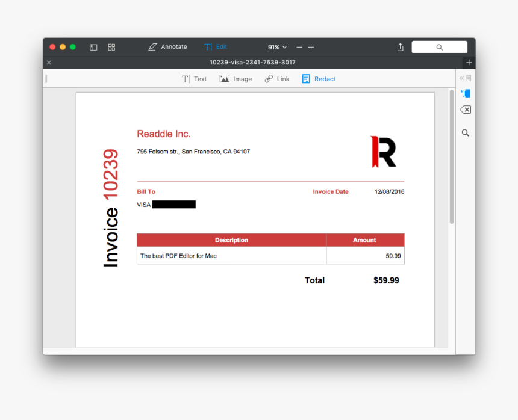Click the black redacted box after VISA
Image resolution: width=518 pixels, height=420 pixels.
pyautogui.click(x=174, y=205)
